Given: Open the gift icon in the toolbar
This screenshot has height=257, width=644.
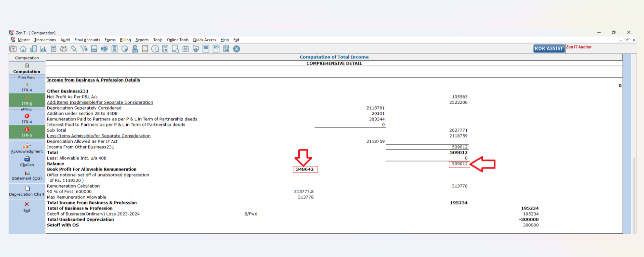Looking at the screenshot, I should [53, 49].
